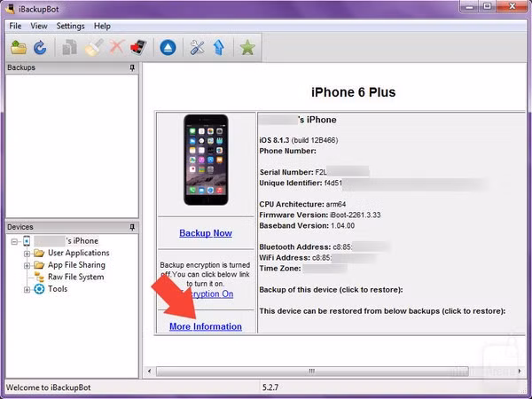
Task: Expand the User Applications tree node
Action: pos(27,254)
